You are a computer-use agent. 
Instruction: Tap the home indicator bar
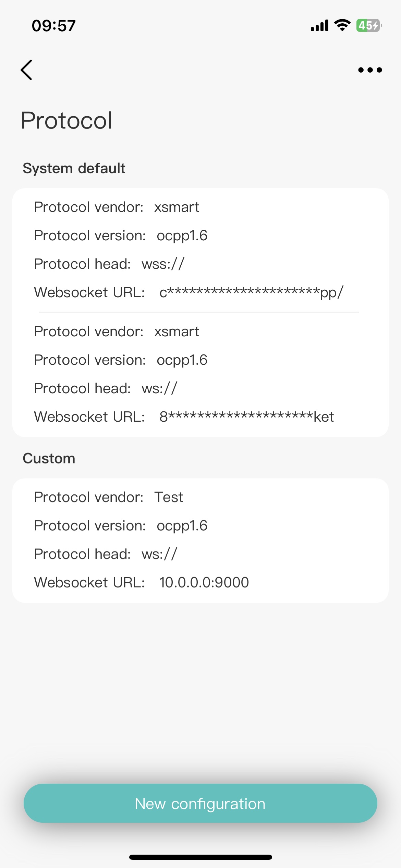200,857
